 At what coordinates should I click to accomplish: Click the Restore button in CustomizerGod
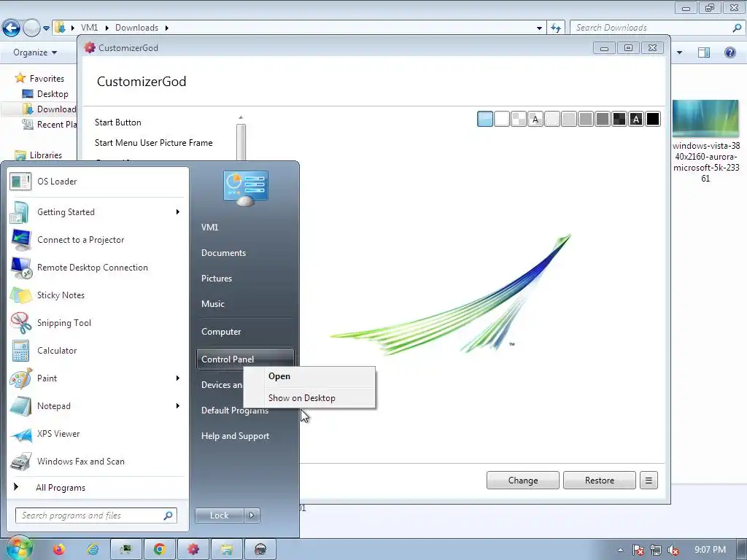600,481
